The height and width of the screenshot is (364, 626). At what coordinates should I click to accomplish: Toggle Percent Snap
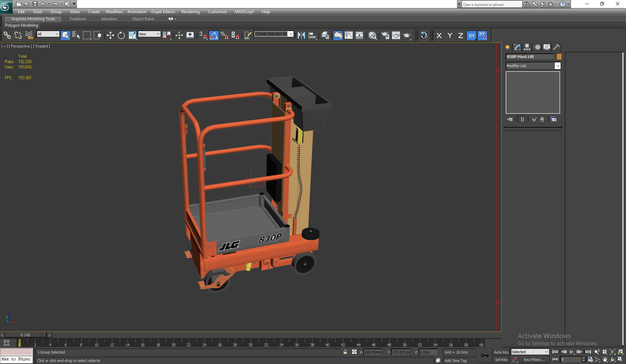click(x=225, y=35)
